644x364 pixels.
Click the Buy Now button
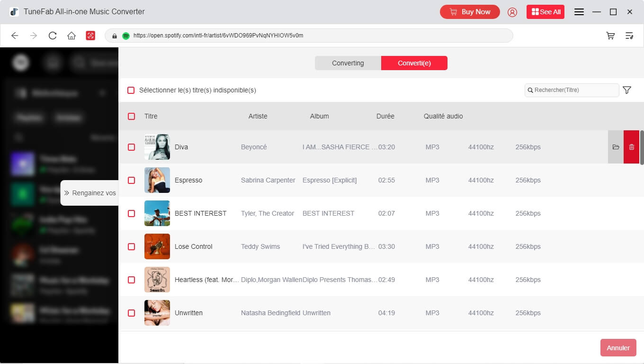pos(470,12)
